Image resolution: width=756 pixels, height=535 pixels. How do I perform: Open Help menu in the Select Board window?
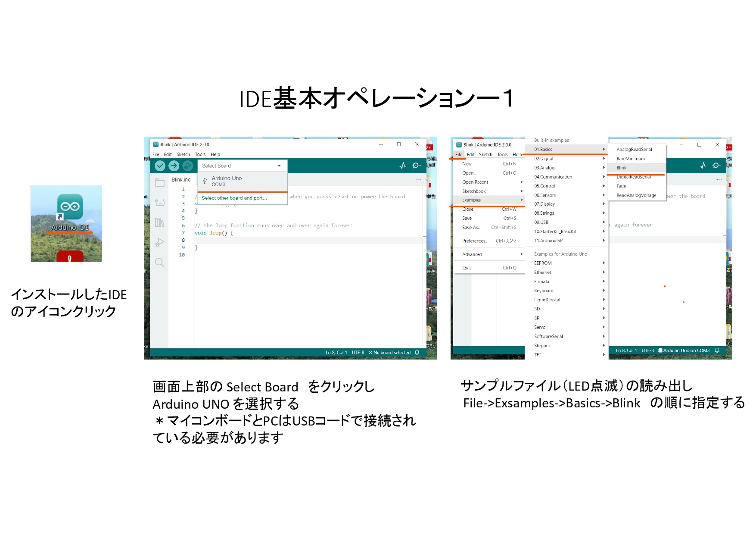(215, 154)
